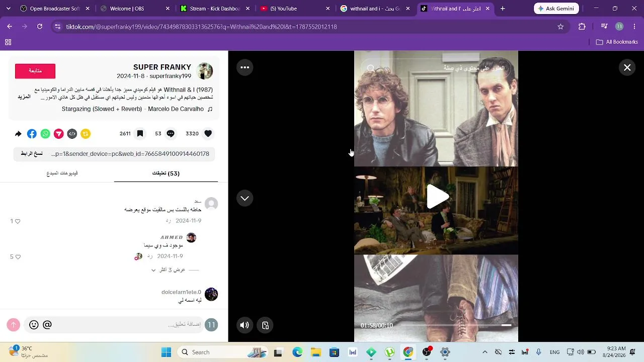Share the video to Facebook
644x362 pixels.
point(32,134)
